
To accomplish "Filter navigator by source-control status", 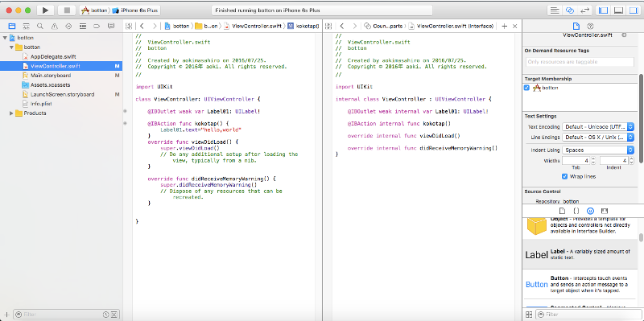I will 114,315.
